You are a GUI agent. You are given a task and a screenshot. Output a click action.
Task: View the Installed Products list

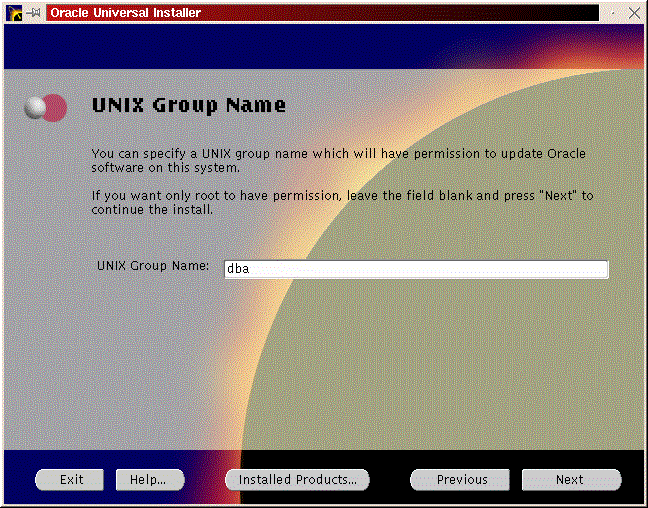point(297,480)
